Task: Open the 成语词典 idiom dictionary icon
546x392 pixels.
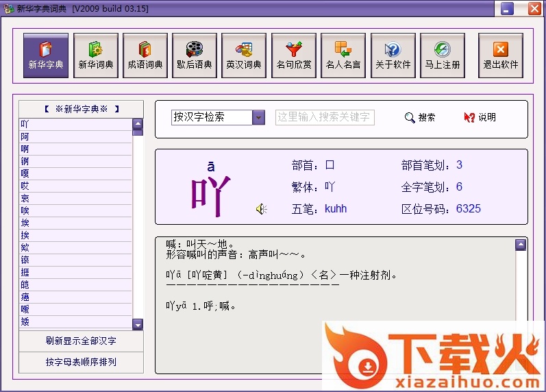Action: [x=145, y=56]
